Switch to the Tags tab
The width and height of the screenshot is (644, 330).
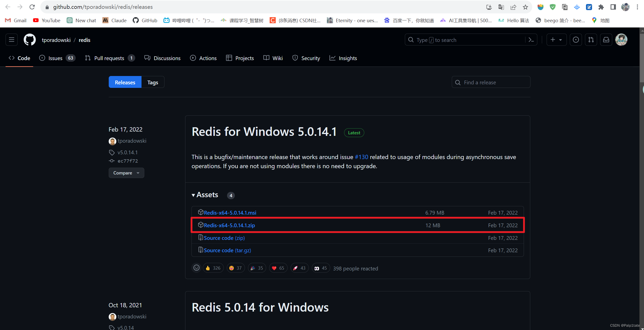[153, 82]
